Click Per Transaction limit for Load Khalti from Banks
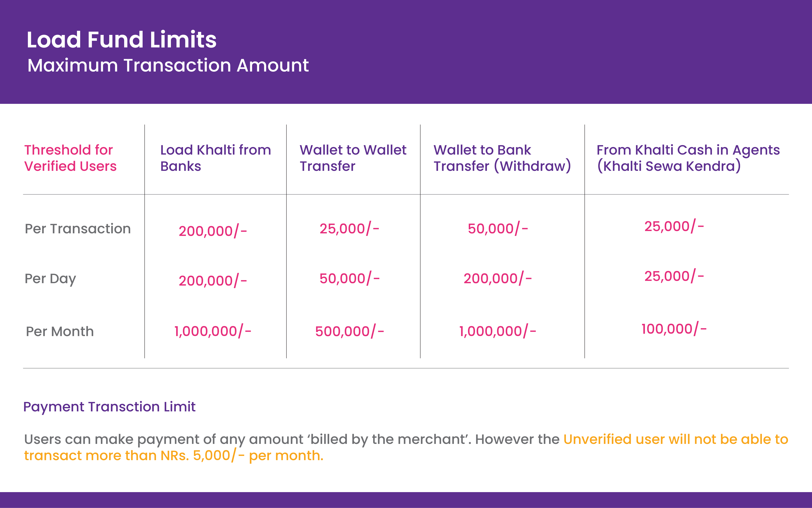Viewport: 812px width, 508px height. coord(213,231)
